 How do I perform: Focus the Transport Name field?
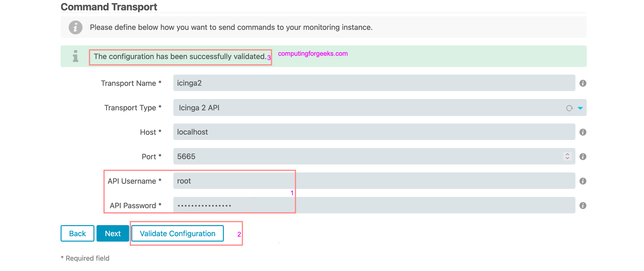click(374, 83)
